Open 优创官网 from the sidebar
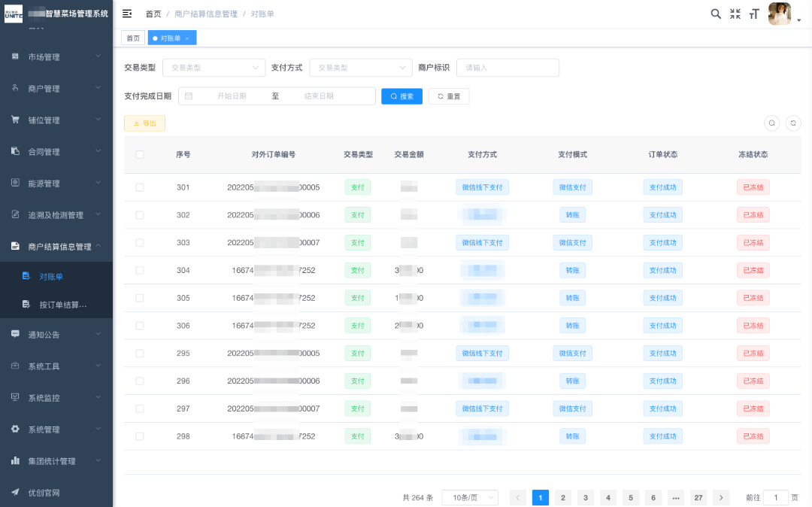Screen dimensions: 812x507 (x=44, y=493)
